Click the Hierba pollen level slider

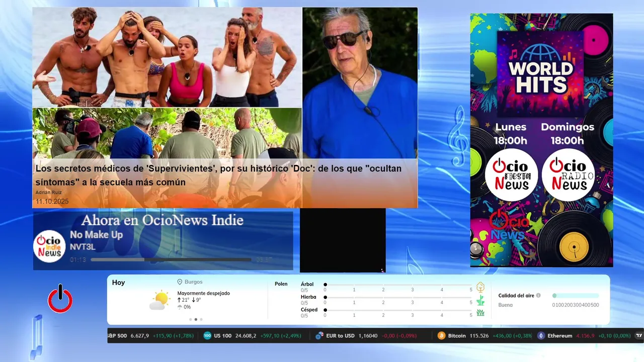point(398,297)
